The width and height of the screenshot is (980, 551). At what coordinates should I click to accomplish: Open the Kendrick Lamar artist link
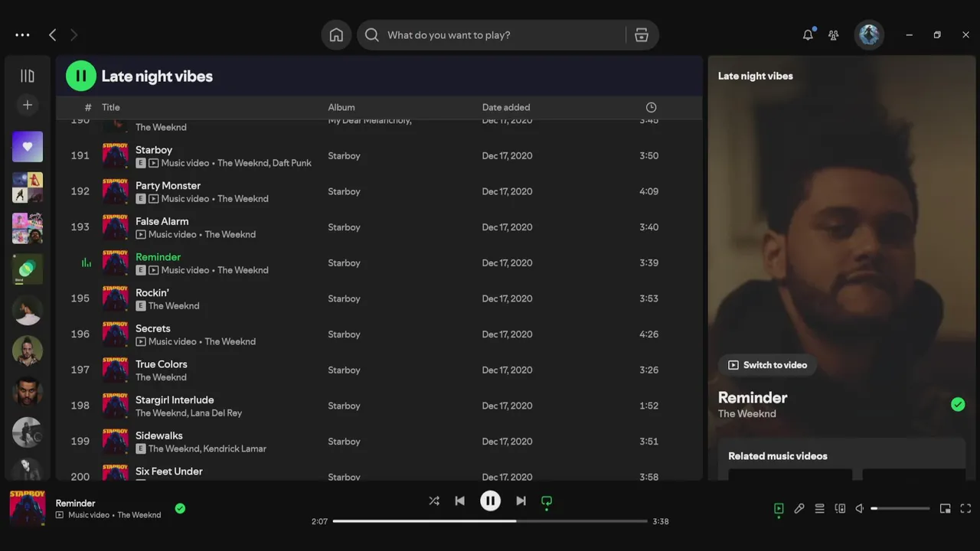pos(235,448)
